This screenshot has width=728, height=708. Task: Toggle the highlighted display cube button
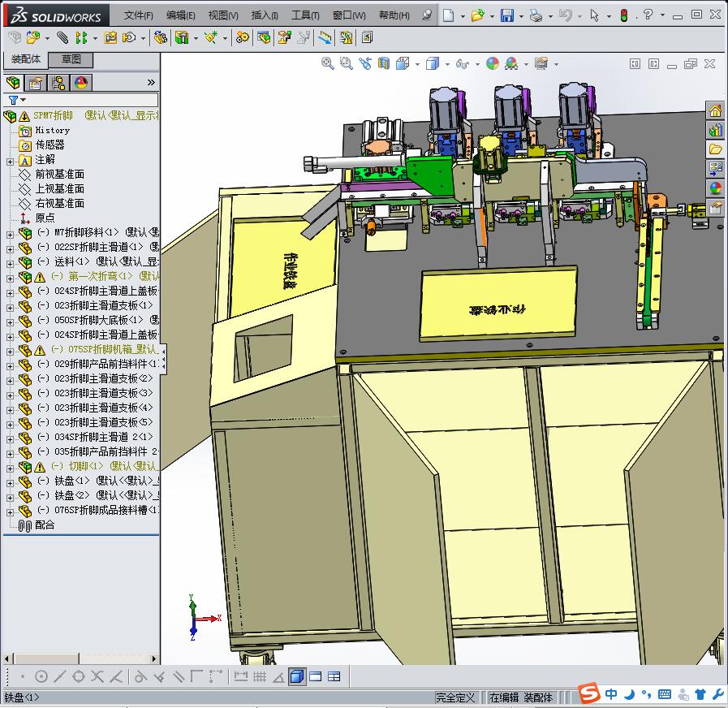[297, 676]
